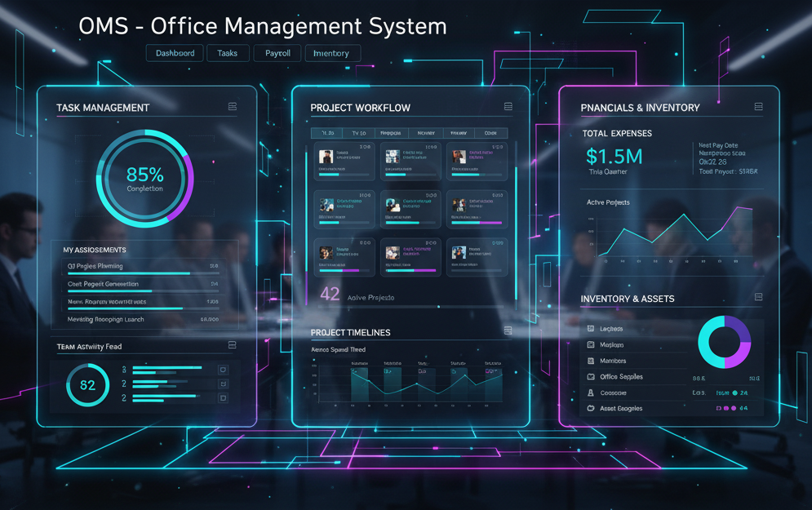Click the Project Workflow panel menu icon
The image size is (812, 510).
point(508,107)
